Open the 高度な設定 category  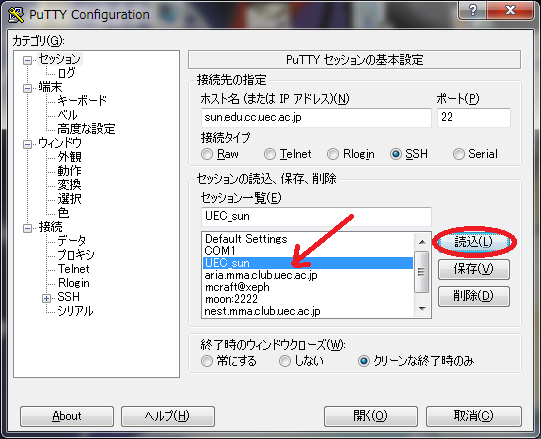point(86,129)
